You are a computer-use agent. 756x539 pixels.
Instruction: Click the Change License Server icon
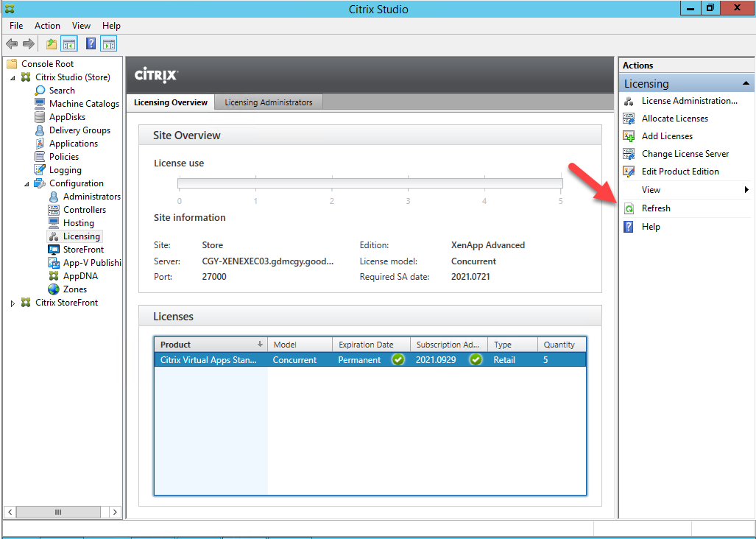coord(629,155)
